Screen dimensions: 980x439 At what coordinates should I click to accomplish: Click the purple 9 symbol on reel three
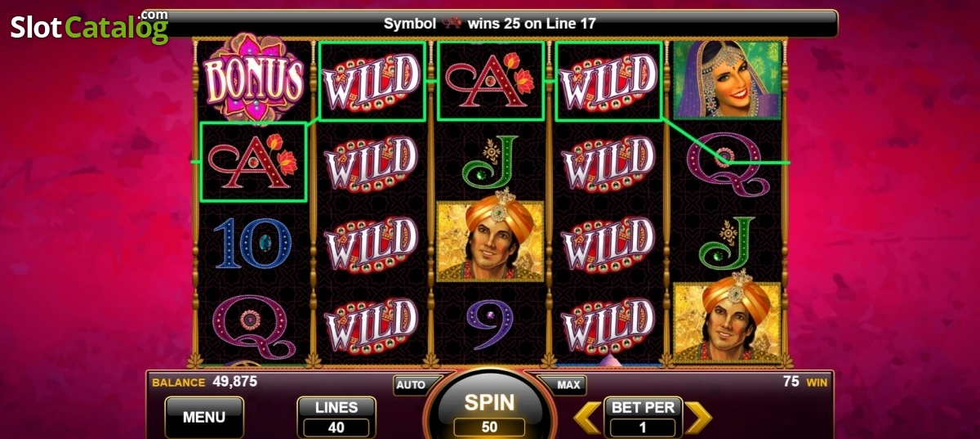[x=490, y=323]
